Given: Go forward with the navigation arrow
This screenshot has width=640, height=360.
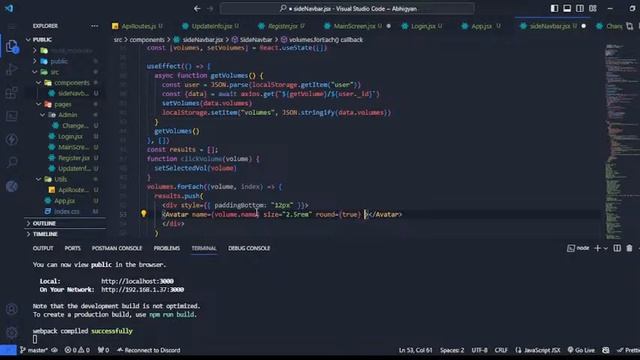Looking at the screenshot, I should [x=210, y=9].
